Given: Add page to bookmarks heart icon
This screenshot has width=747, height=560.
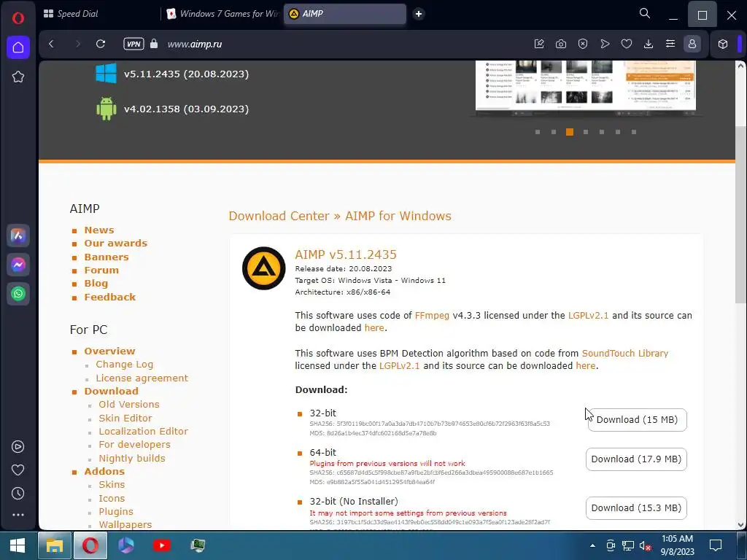Looking at the screenshot, I should pyautogui.click(x=627, y=44).
